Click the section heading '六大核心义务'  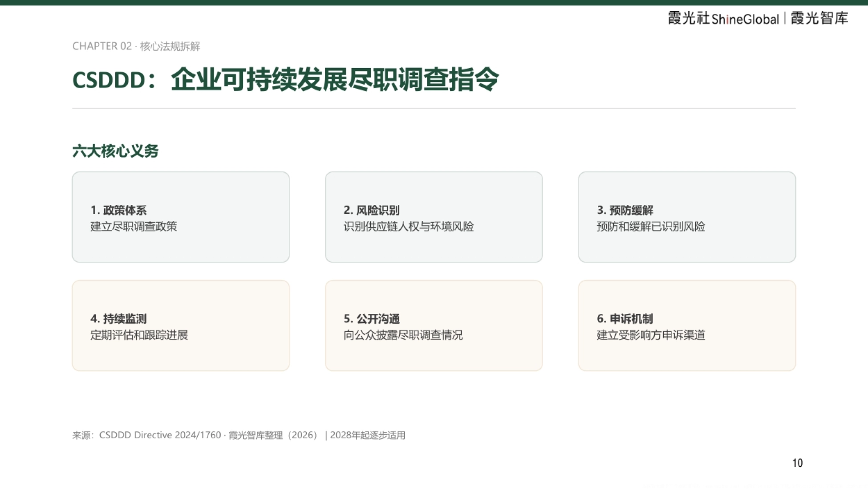pos(115,151)
